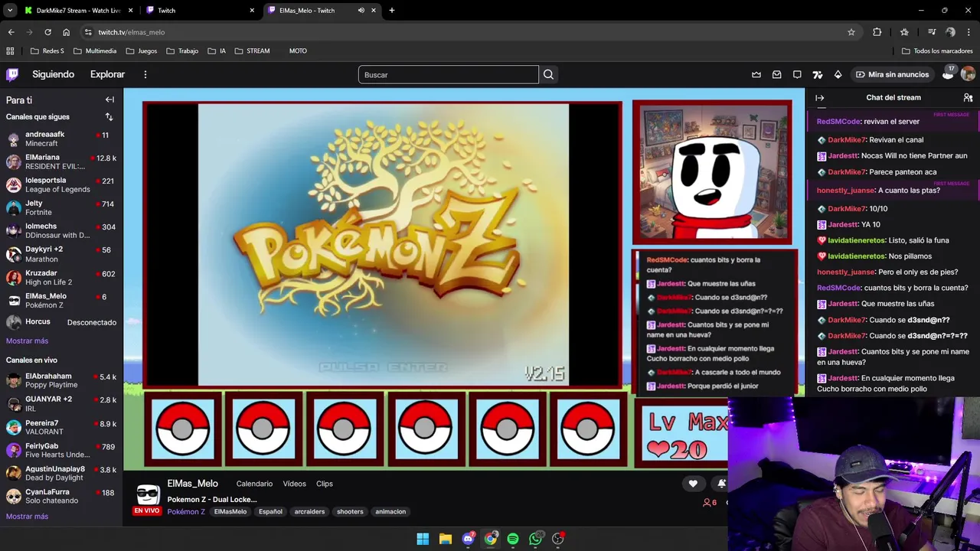
Task: Open andreaaafk channel in sidebar
Action: [x=61, y=139]
